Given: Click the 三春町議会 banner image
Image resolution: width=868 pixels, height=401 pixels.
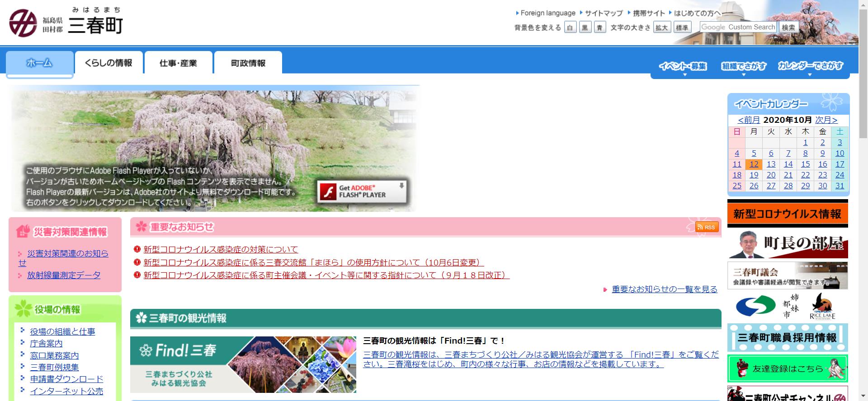Looking at the screenshot, I should 787,275.
